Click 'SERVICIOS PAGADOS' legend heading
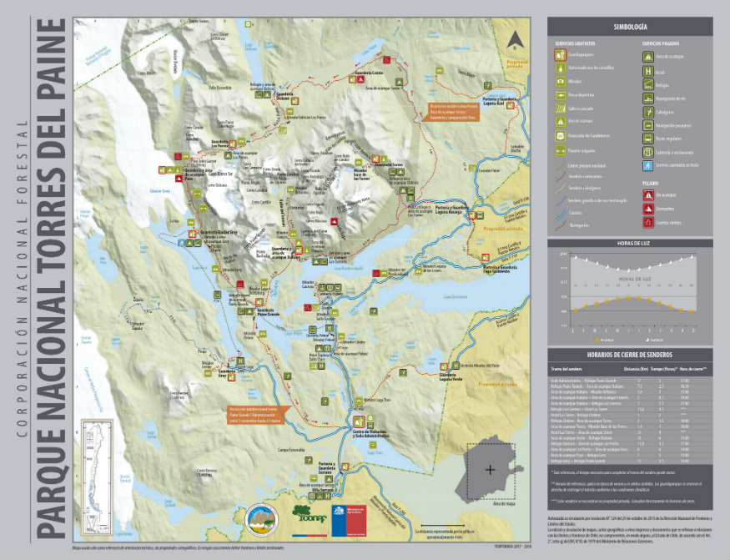730x560 pixels. (x=661, y=43)
